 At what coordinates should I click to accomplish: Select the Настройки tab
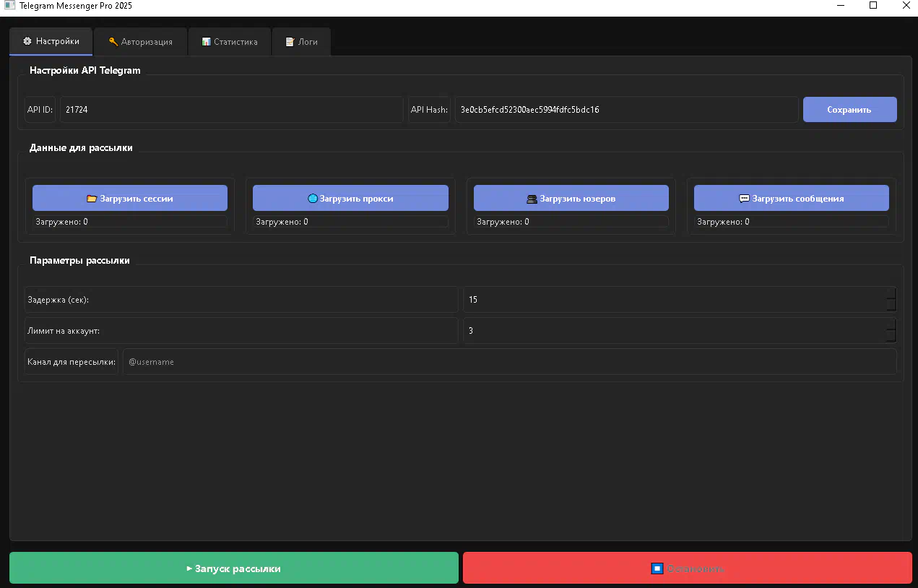point(51,42)
